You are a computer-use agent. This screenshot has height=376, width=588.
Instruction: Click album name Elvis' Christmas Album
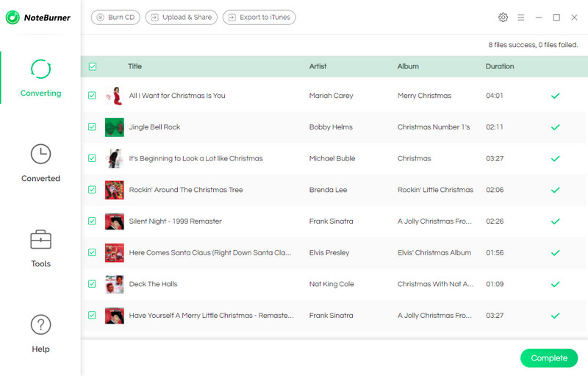pos(434,252)
